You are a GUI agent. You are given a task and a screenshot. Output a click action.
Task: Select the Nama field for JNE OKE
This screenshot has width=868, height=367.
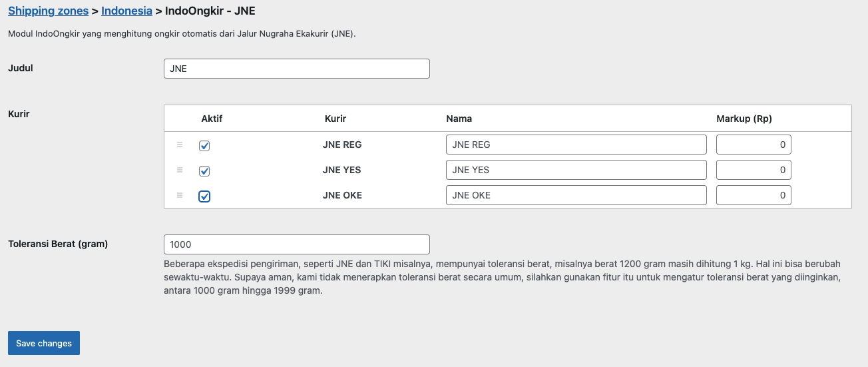[576, 195]
